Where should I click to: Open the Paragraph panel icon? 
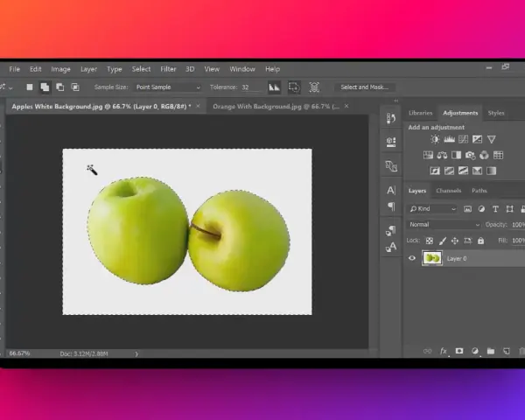click(391, 206)
